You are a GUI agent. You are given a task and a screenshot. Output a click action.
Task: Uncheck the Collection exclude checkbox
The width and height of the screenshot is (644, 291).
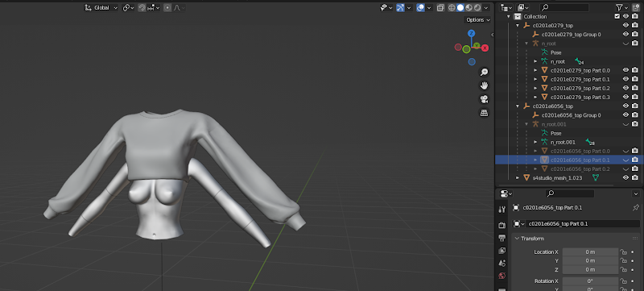pyautogui.click(x=617, y=16)
